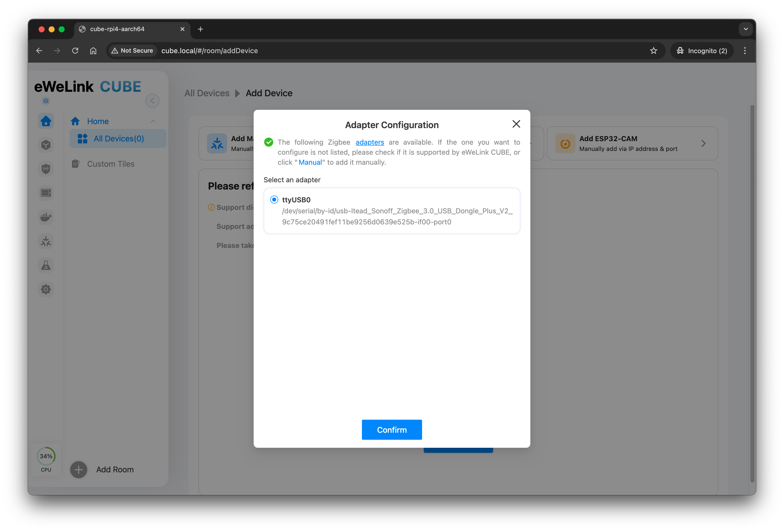The image size is (784, 532).
Task: Open Add ESP32-CAM chevron arrow
Action: (x=703, y=143)
